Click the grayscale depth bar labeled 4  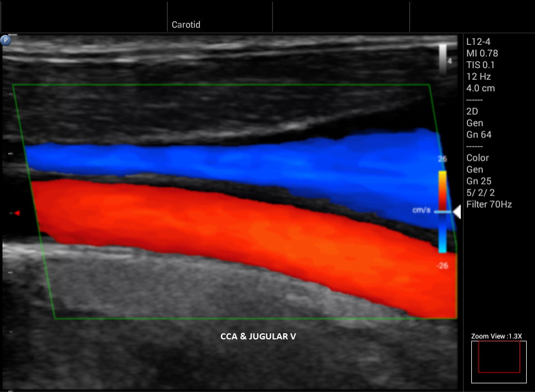(x=443, y=60)
